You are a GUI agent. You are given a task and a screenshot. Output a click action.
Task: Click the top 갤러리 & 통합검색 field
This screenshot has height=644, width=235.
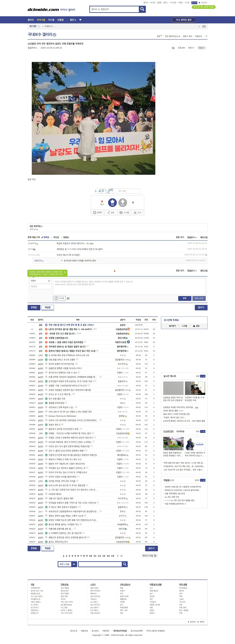(114, 9)
